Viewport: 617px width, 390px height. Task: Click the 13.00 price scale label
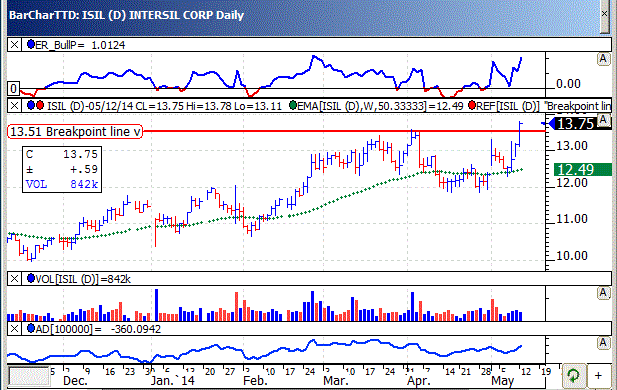(571, 146)
